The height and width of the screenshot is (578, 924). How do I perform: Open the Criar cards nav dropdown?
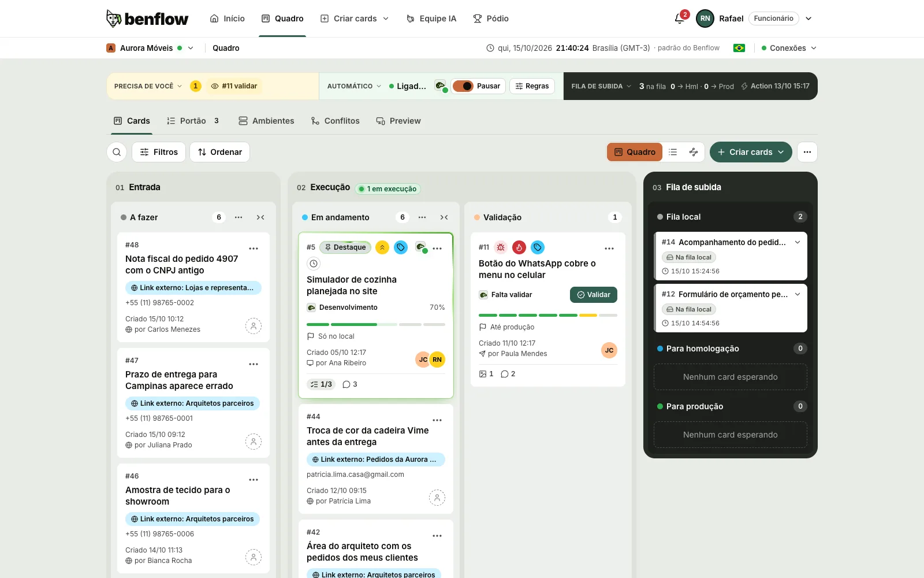pyautogui.click(x=355, y=18)
